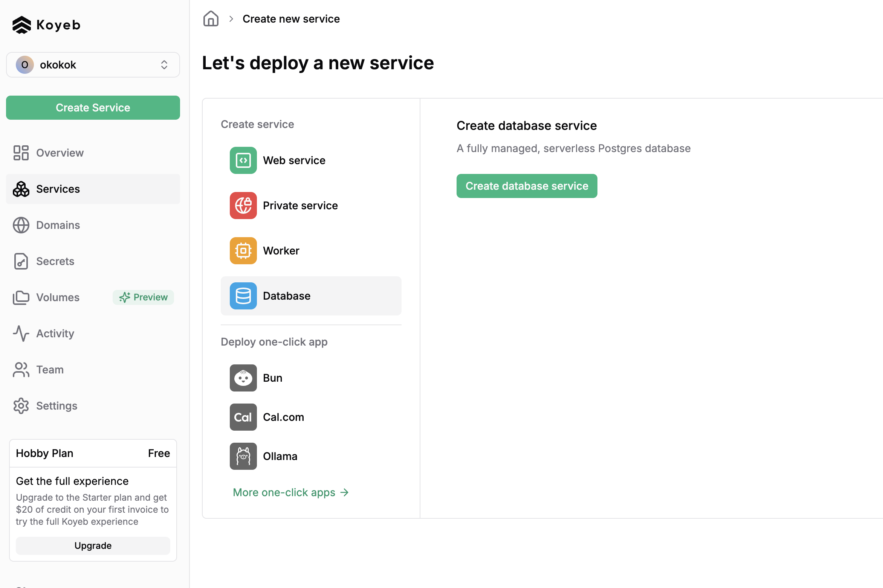Deploy the Ollama one-click app
Image resolution: width=883 pixels, height=588 pixels.
280,456
